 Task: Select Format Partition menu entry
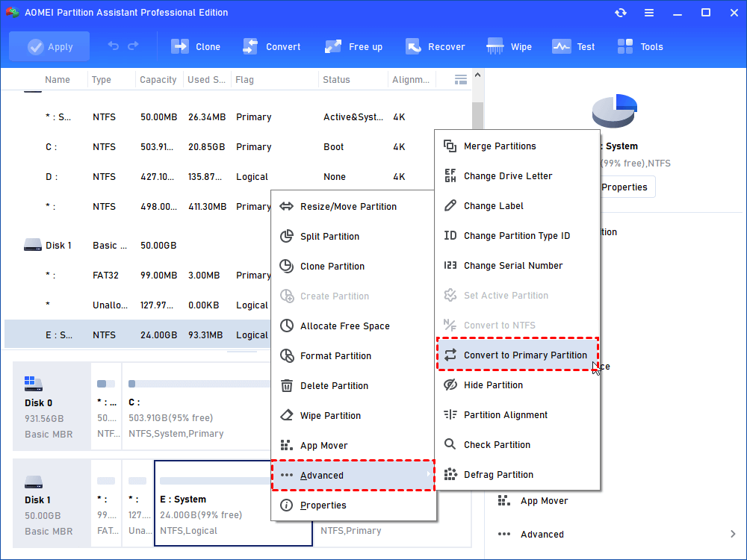pos(335,356)
